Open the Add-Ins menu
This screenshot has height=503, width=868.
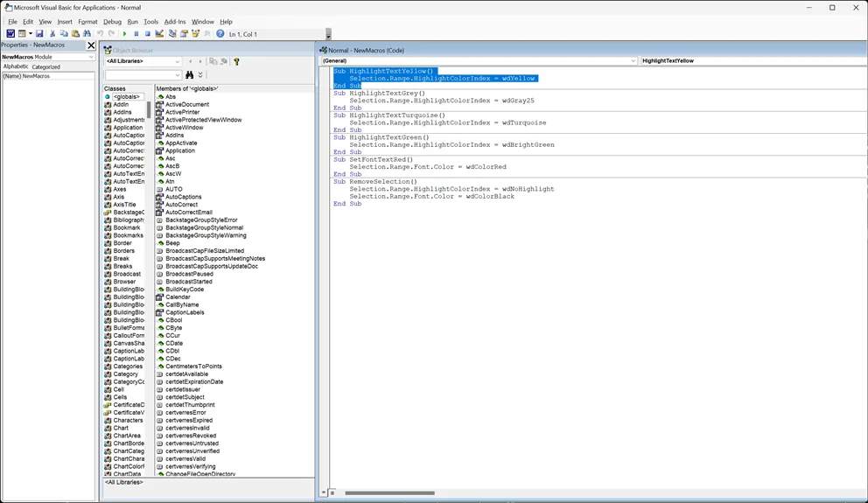[175, 22]
